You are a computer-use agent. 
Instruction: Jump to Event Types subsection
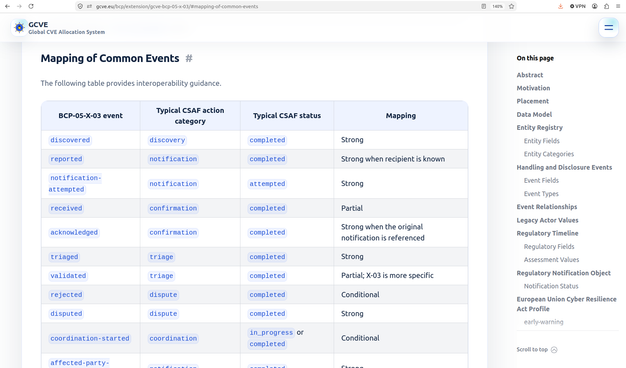[541, 194]
